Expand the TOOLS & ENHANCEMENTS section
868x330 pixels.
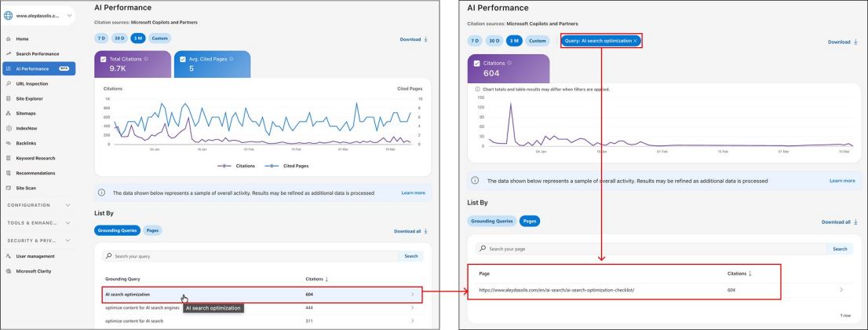38,223
